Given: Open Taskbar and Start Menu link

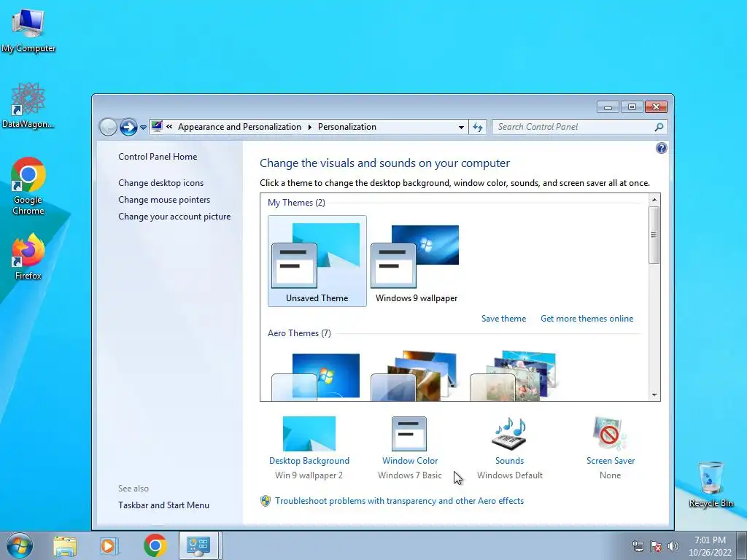Looking at the screenshot, I should pyautogui.click(x=164, y=505).
